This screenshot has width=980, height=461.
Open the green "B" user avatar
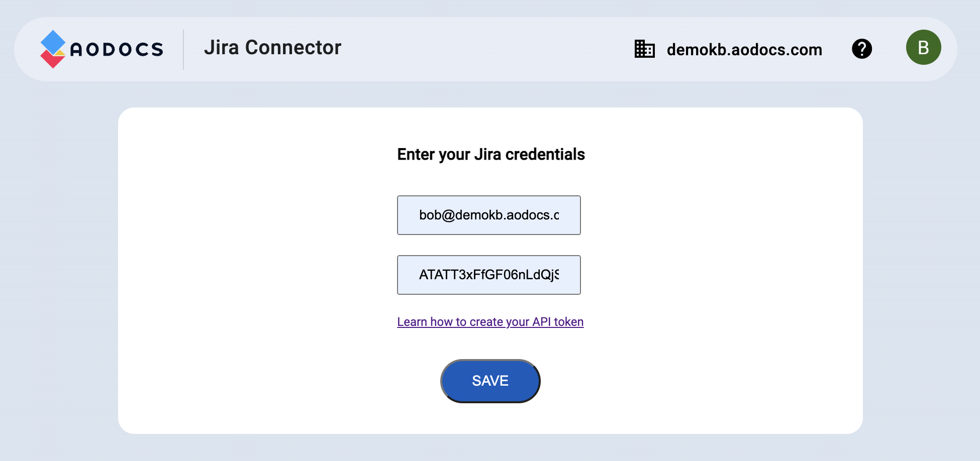click(923, 48)
